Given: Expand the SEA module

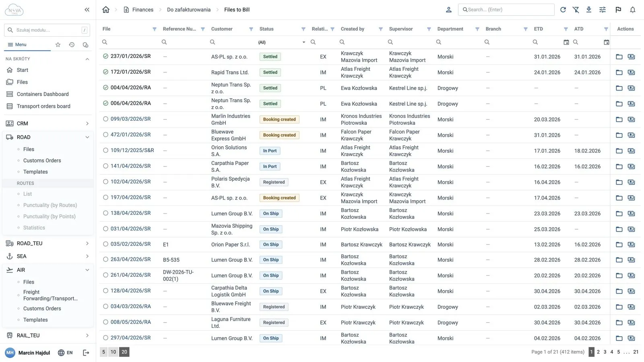Looking at the screenshot, I should 48,256.
